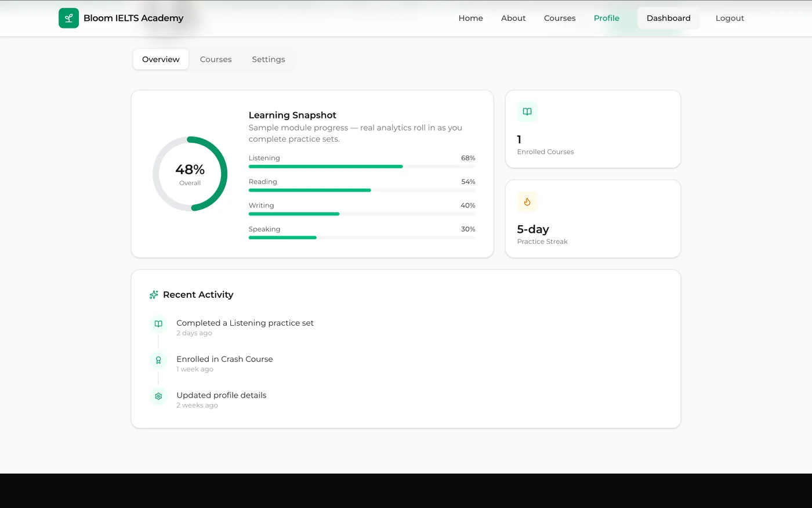Click 'Updated profile details' activity

point(222,395)
